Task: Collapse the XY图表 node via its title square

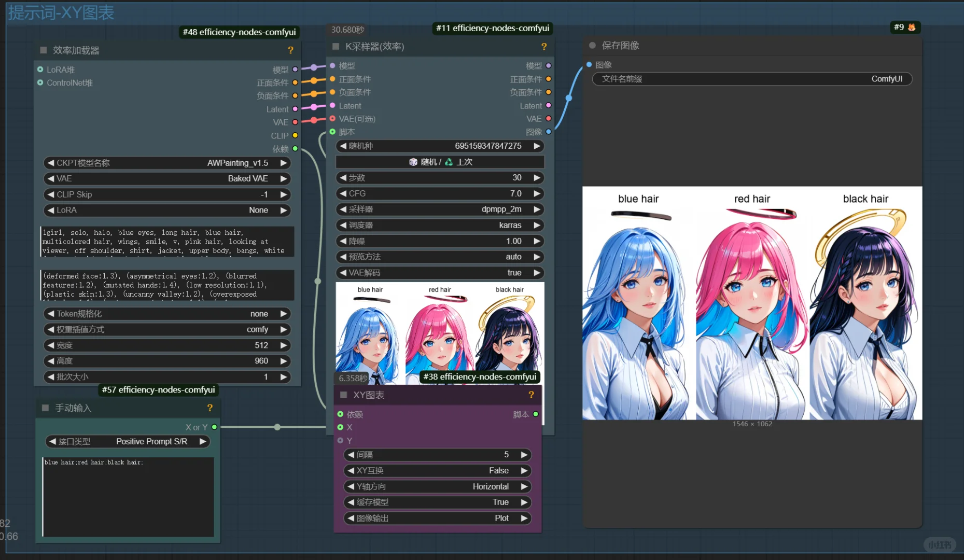Action: pyautogui.click(x=343, y=395)
